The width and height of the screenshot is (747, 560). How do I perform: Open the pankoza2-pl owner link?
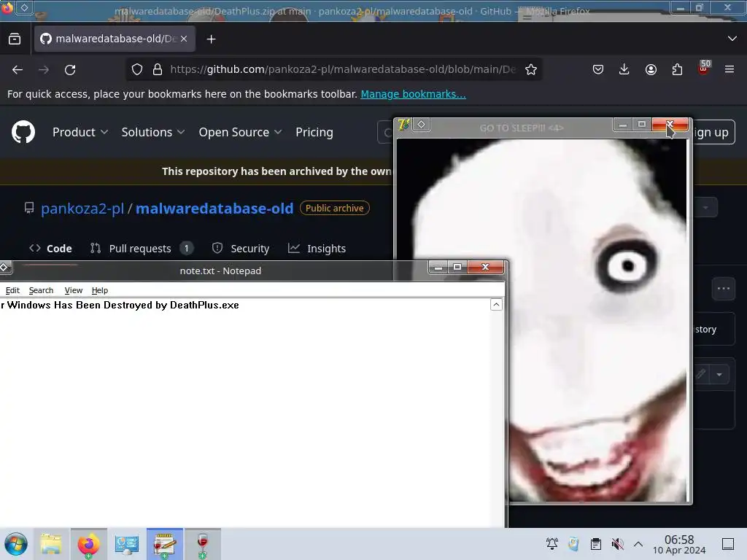click(82, 208)
